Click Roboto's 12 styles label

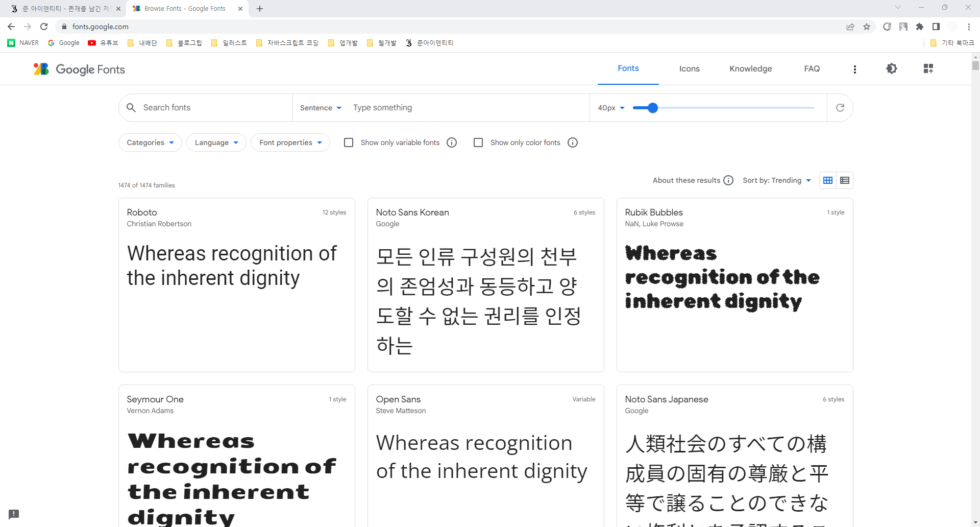[x=334, y=212]
